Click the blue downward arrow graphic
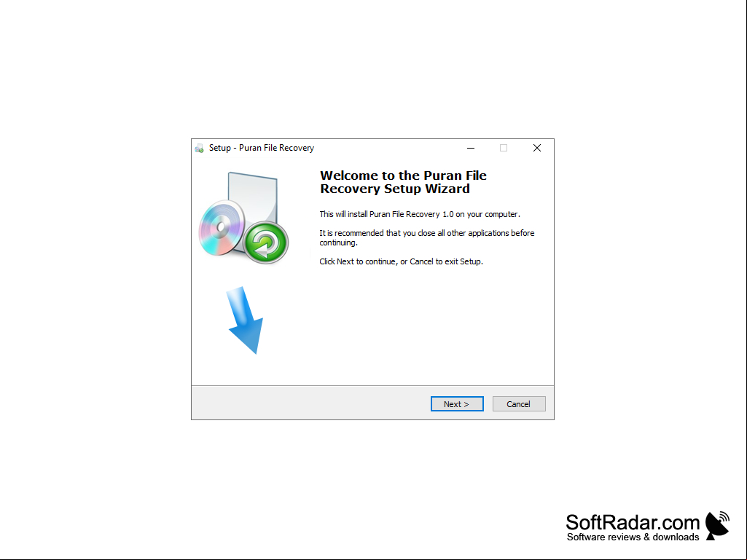 (x=245, y=320)
